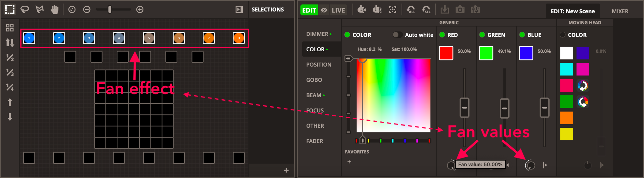
Task: Open the POSITION property category
Action: (x=319, y=64)
